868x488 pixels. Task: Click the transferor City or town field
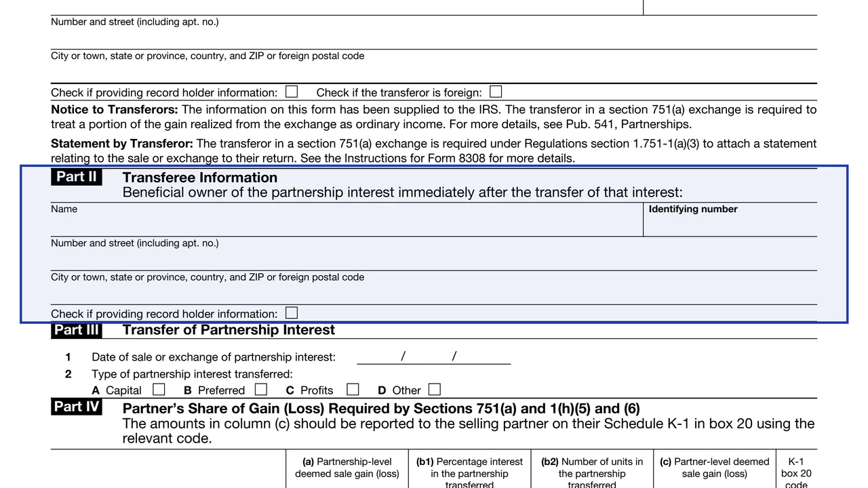coord(434,66)
